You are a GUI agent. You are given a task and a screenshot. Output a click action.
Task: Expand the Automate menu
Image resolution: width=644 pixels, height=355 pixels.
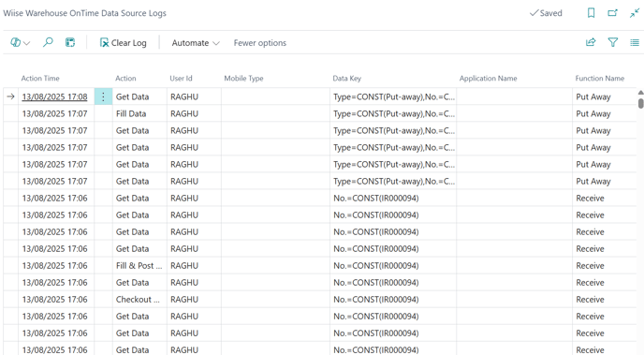(x=196, y=43)
